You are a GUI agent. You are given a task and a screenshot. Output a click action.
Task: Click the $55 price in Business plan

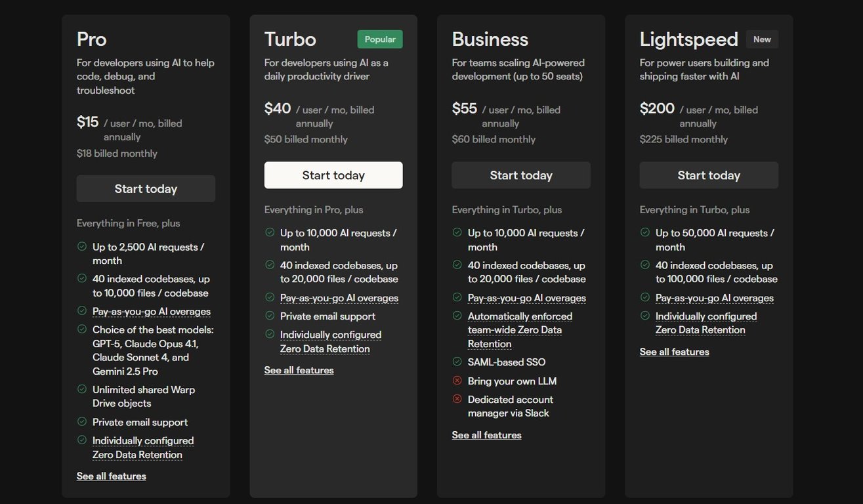(x=465, y=108)
